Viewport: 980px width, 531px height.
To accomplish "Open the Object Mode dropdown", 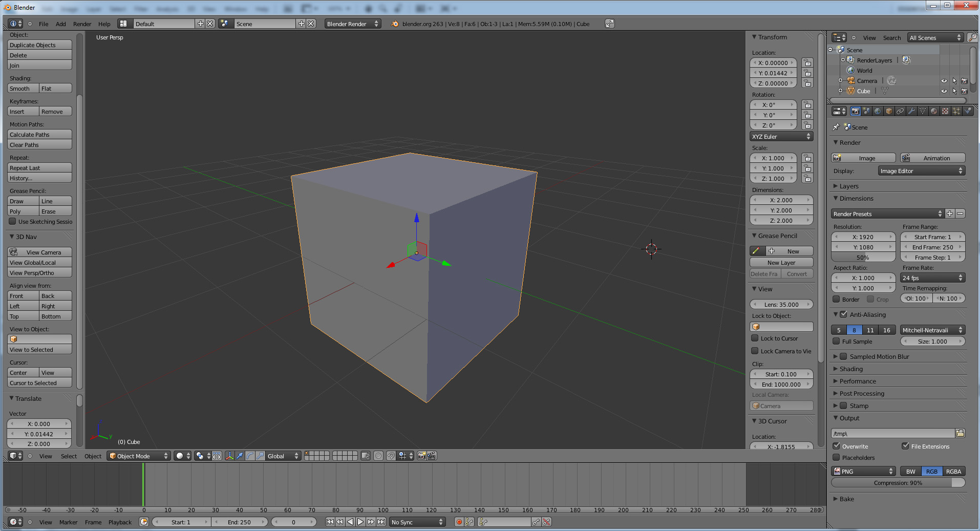I will click(x=138, y=456).
